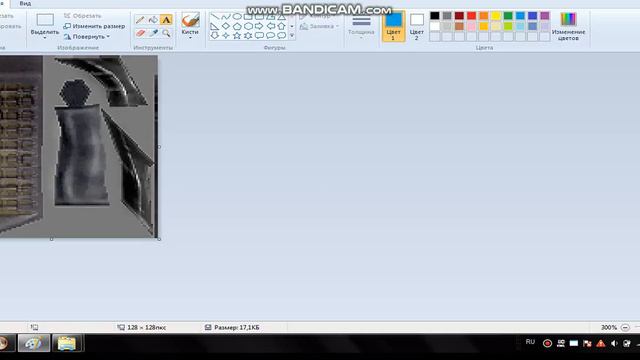Pick the purple color swatch

click(x=545, y=16)
